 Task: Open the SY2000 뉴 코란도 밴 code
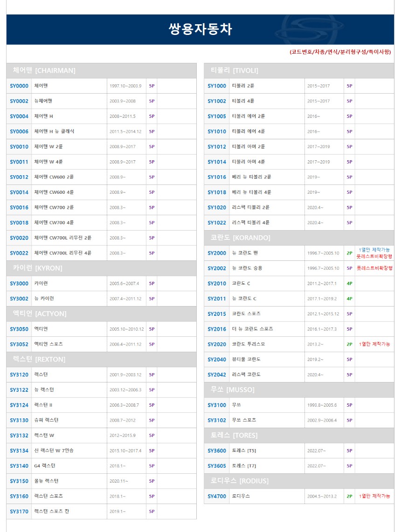tap(217, 253)
